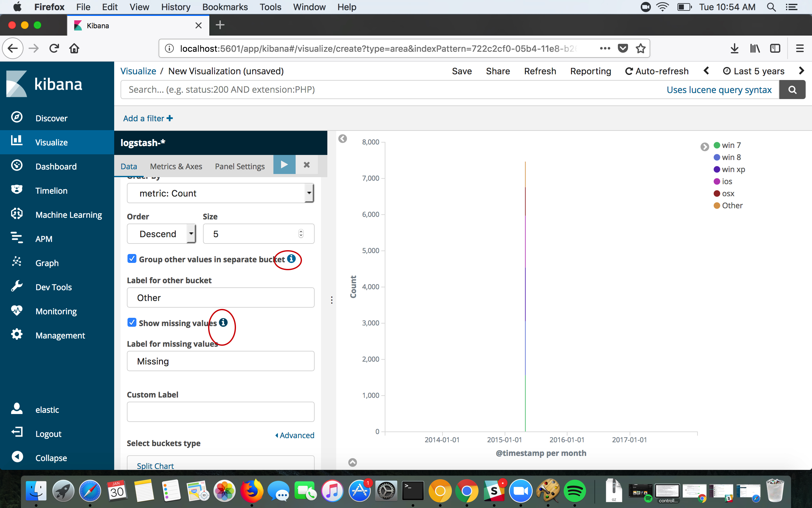Switch to the Metrics & Axes tab
Image resolution: width=812 pixels, height=508 pixels.
tap(176, 166)
